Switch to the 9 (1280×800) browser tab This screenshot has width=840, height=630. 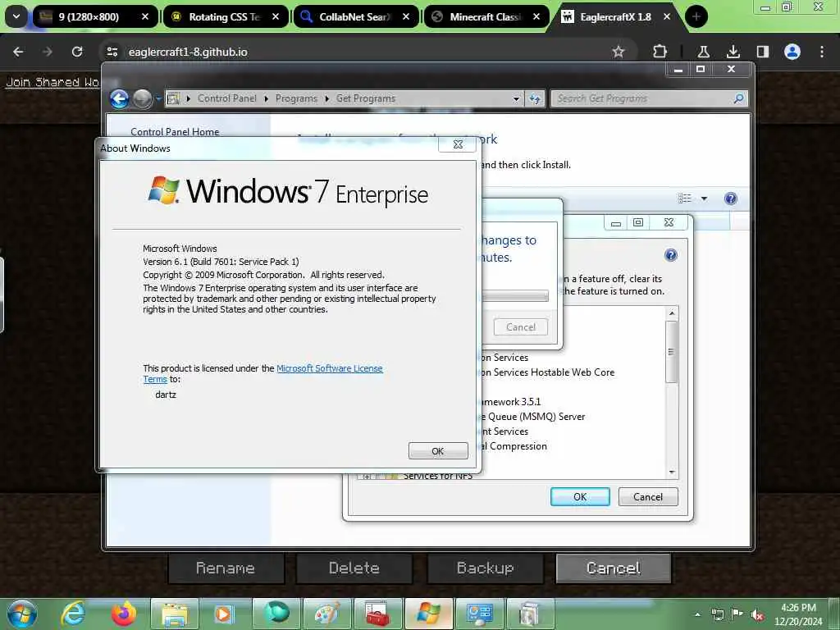tap(95, 16)
